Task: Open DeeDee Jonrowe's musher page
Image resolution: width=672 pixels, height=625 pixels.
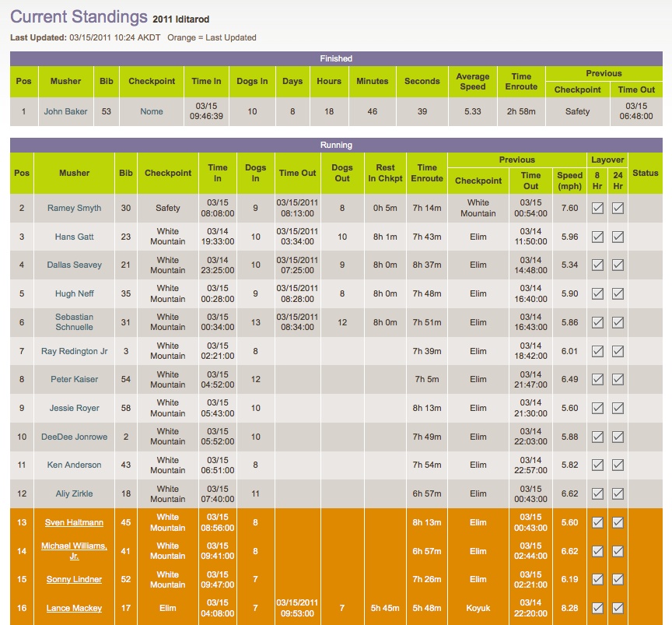Action: (74, 437)
